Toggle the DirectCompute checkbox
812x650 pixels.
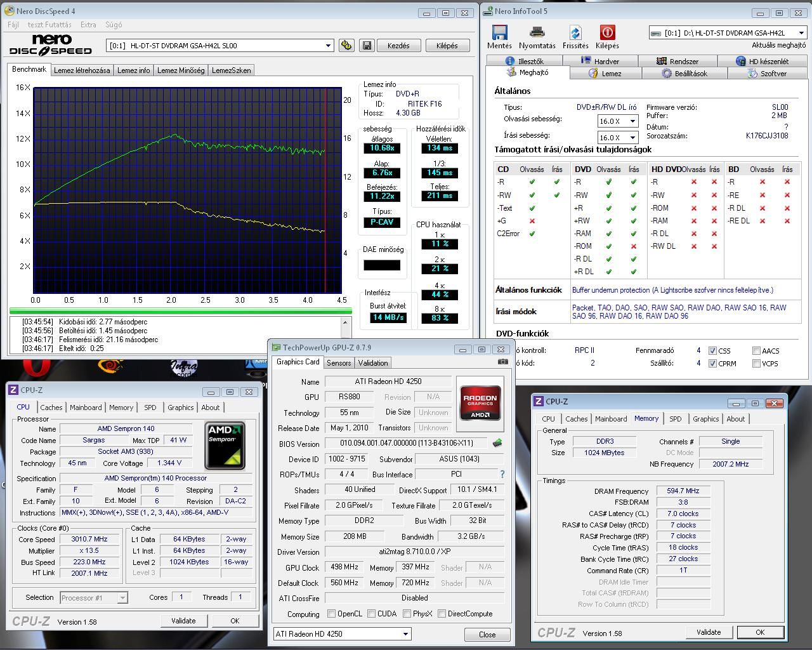(x=440, y=614)
